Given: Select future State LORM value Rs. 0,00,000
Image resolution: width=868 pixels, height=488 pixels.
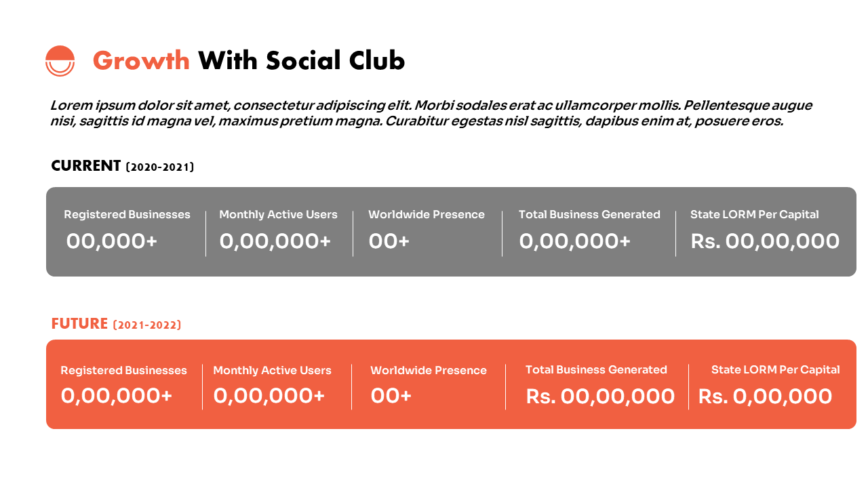Looking at the screenshot, I should [x=766, y=396].
